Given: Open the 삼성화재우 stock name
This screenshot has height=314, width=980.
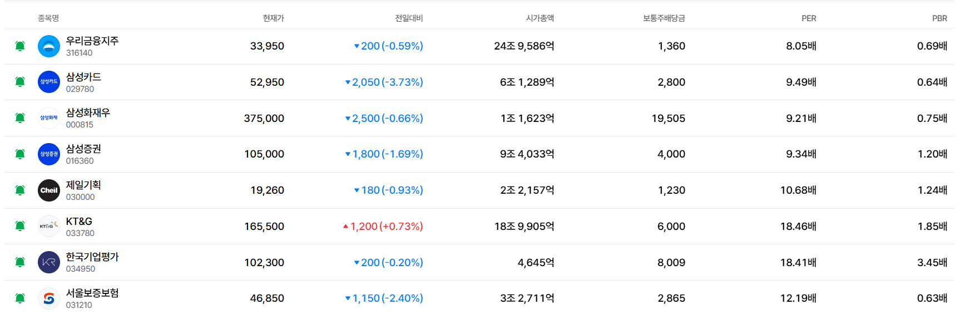Looking at the screenshot, I should [88, 112].
